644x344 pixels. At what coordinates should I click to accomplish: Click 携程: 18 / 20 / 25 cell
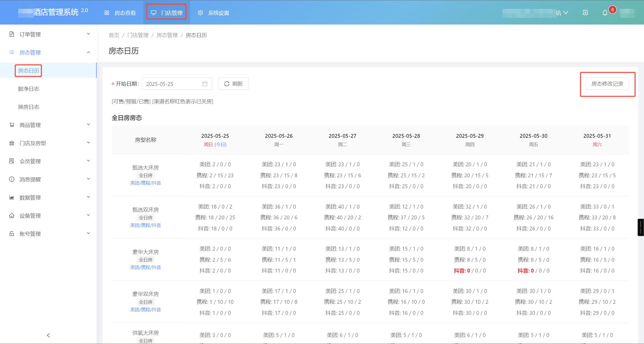[215, 217]
